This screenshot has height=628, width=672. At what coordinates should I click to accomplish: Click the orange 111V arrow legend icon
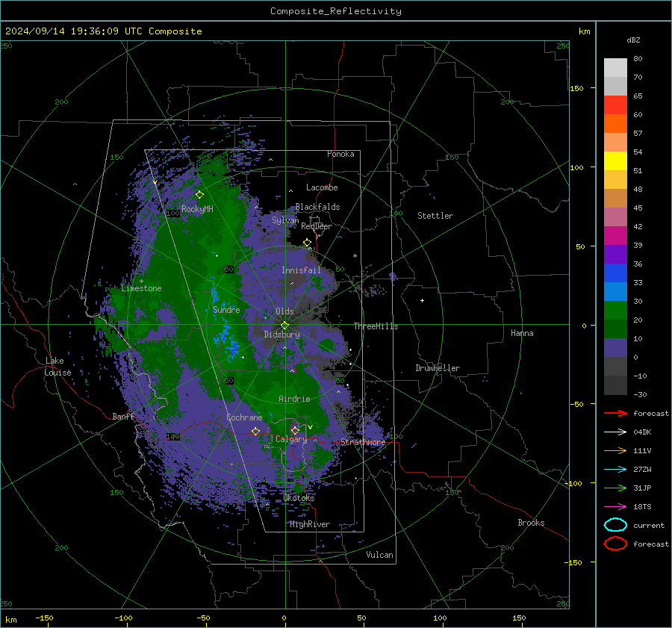pyautogui.click(x=615, y=450)
